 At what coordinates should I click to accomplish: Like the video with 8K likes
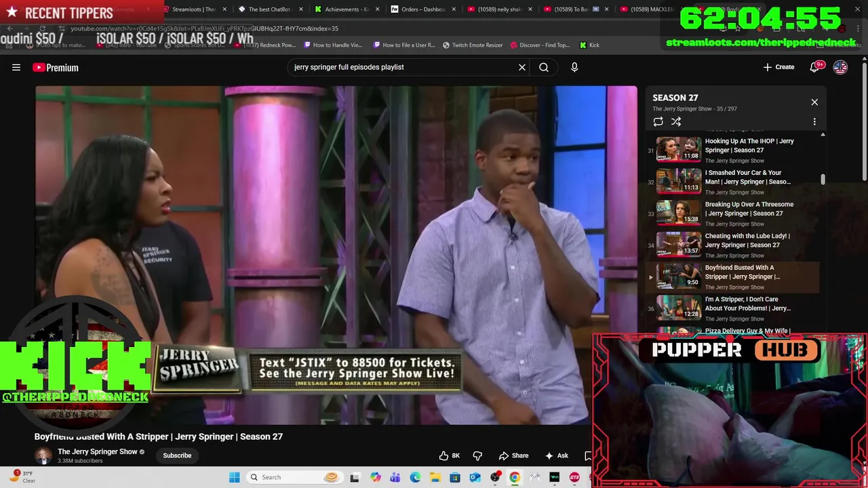(x=450, y=455)
